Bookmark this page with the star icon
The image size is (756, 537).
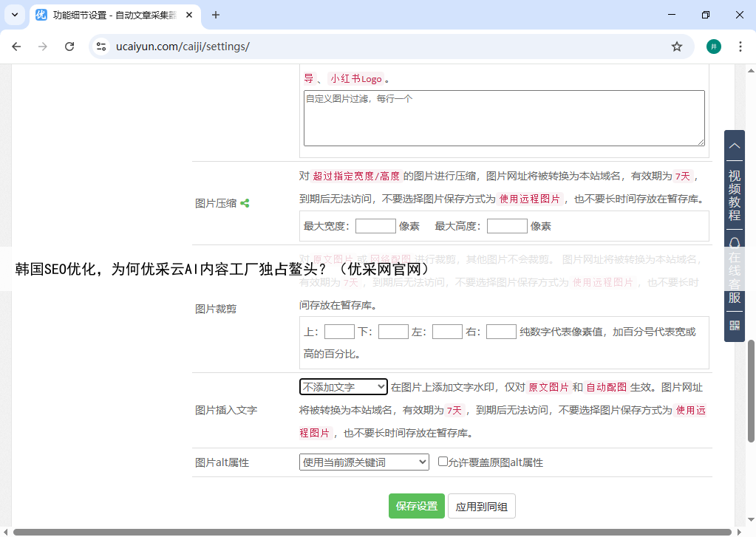tap(676, 47)
